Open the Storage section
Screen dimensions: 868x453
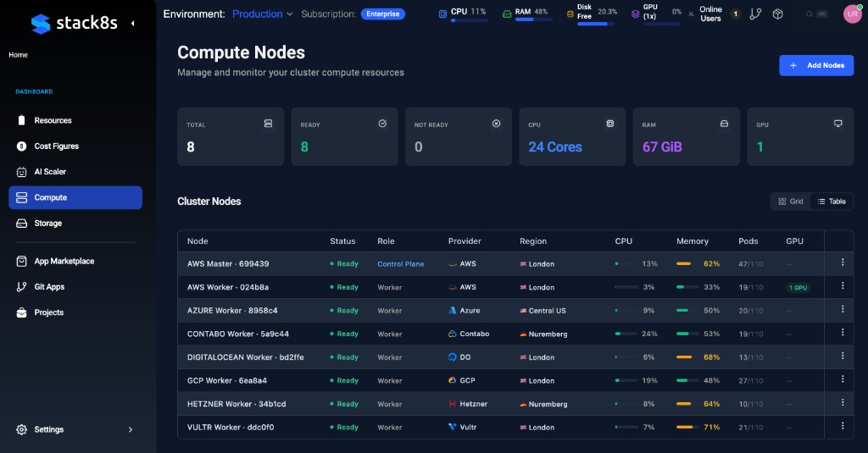pos(75,224)
